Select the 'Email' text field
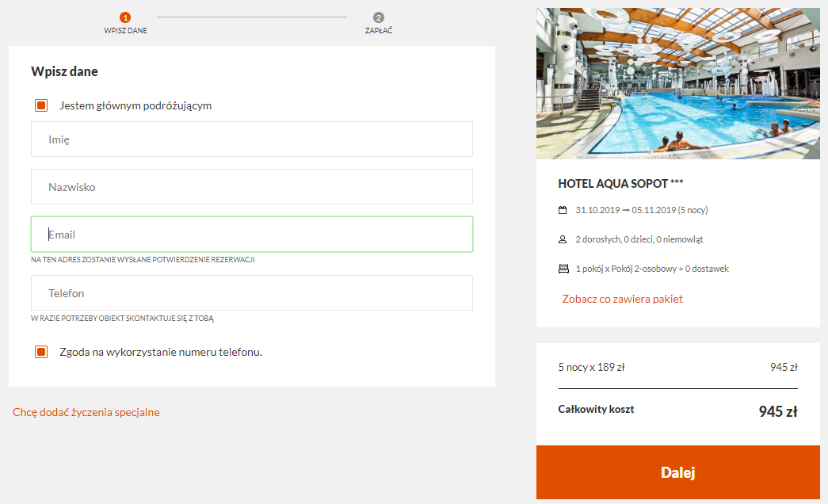828x504 pixels. tap(252, 235)
